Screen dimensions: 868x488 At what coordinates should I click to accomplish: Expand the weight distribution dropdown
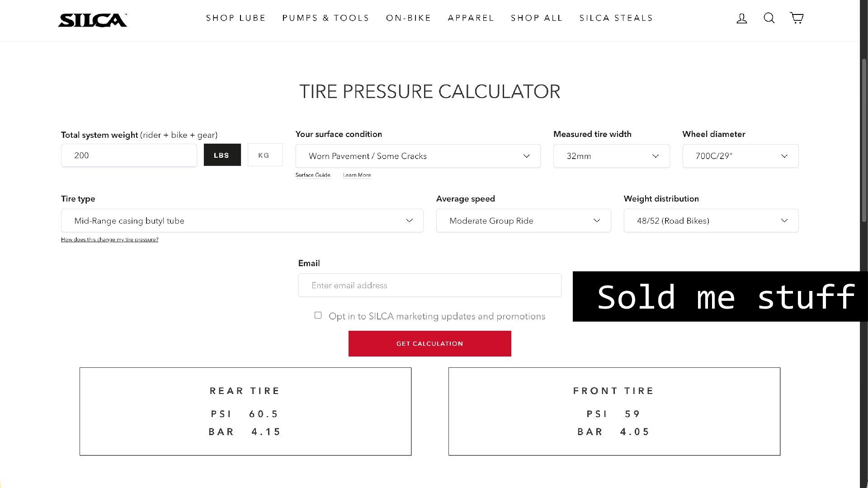(x=711, y=221)
